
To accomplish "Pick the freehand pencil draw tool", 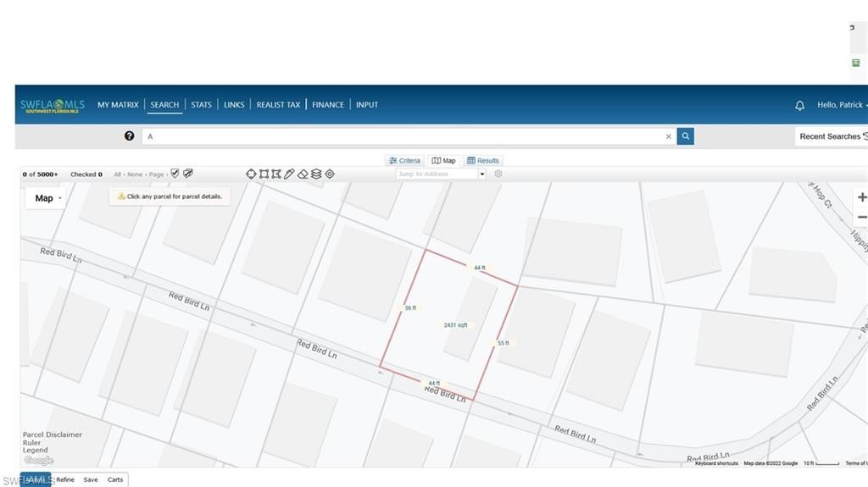I will (x=289, y=174).
